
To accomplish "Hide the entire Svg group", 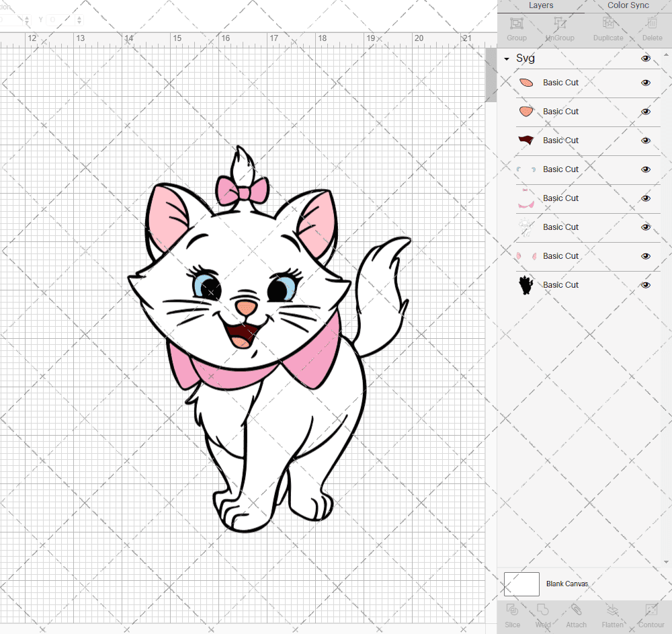I will (x=645, y=58).
